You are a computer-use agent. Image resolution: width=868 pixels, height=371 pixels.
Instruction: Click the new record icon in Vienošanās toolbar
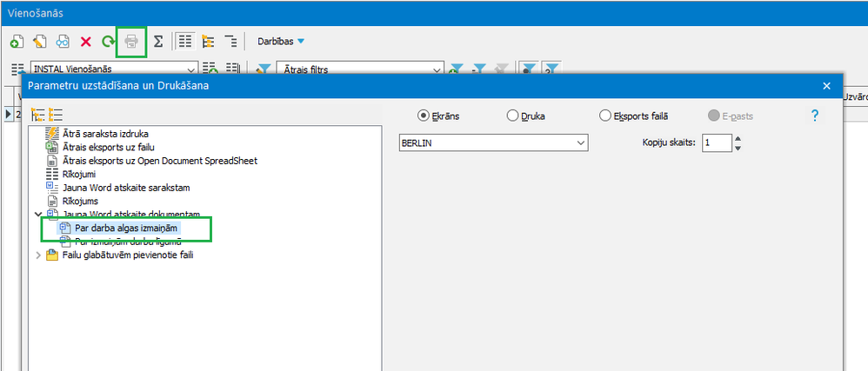click(17, 42)
